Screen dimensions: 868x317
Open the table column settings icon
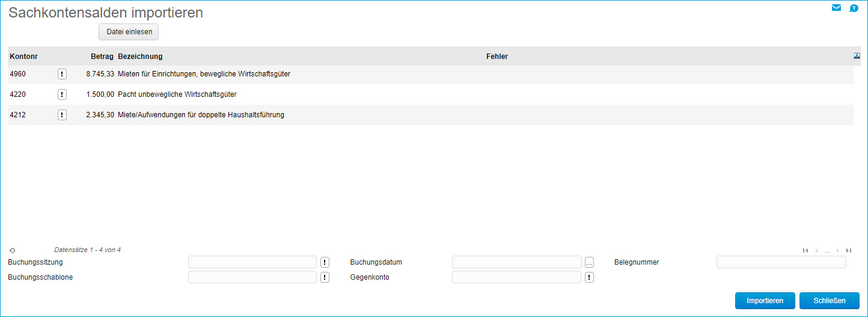(x=857, y=56)
